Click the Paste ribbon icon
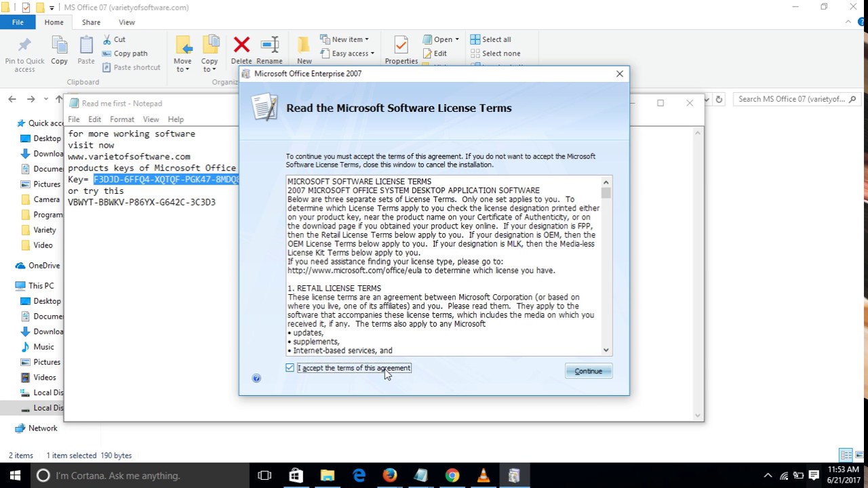This screenshot has height=488, width=868. [86, 45]
